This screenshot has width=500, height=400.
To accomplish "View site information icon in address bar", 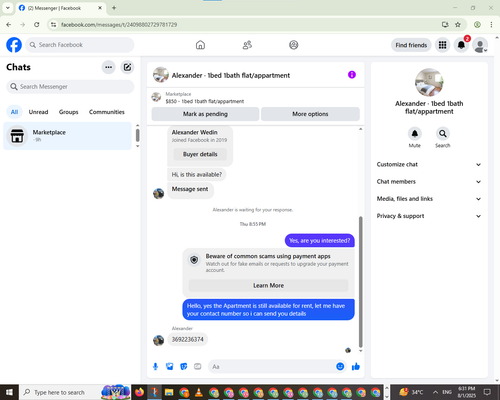I will 53,24.
